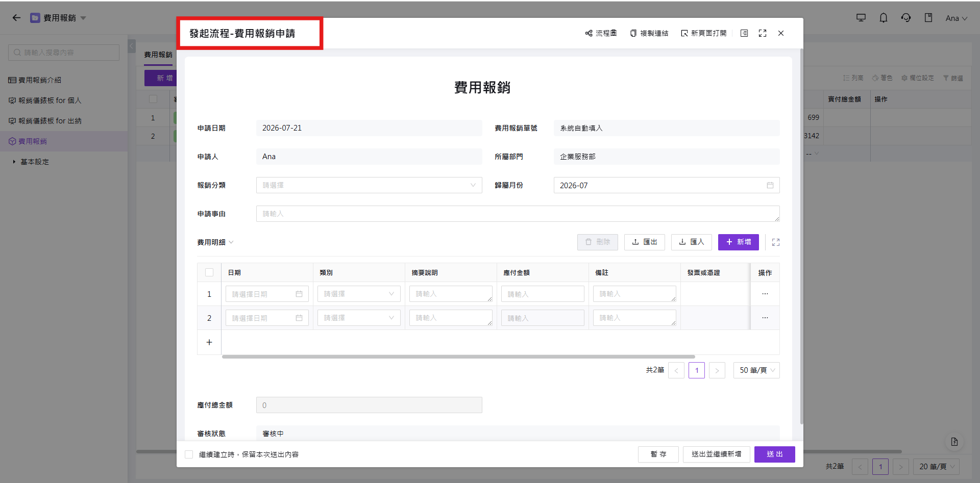Go to previous page in detail table

click(676, 370)
